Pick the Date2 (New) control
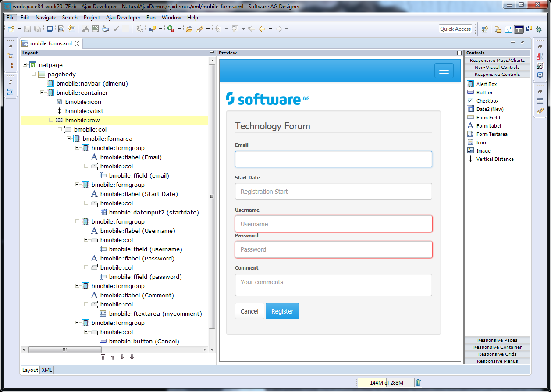 [490, 109]
